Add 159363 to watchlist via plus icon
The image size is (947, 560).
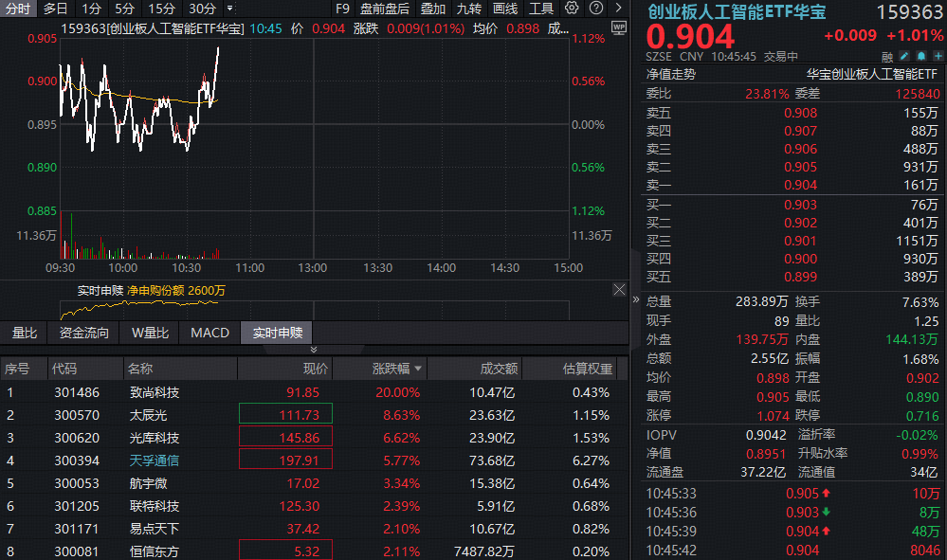tap(938, 56)
